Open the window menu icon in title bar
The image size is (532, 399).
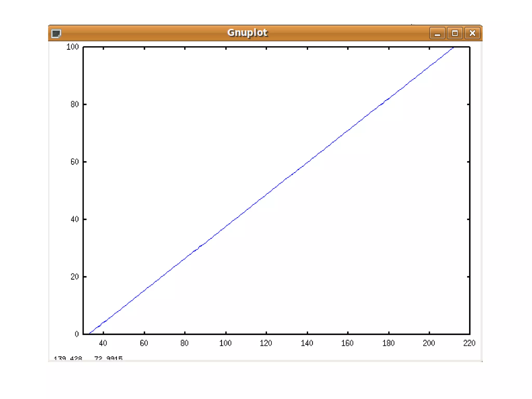tap(56, 33)
